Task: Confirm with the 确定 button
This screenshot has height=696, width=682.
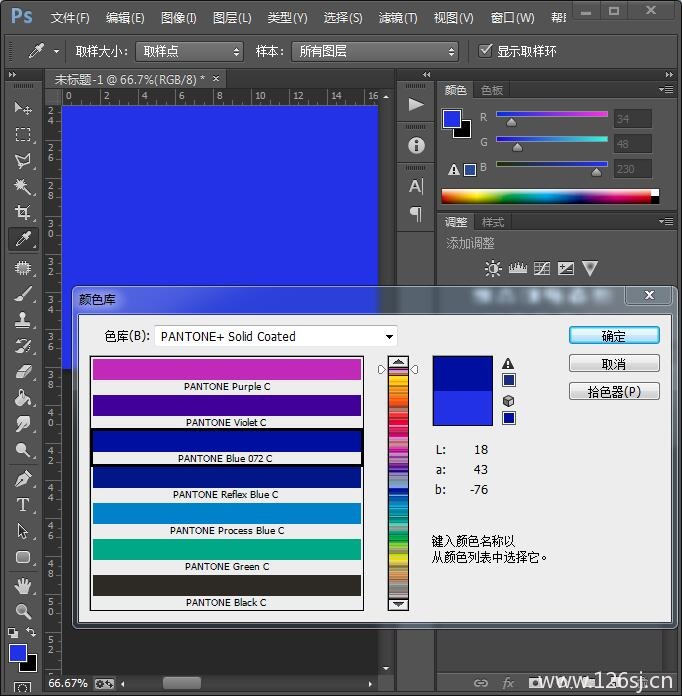Action: [x=614, y=336]
